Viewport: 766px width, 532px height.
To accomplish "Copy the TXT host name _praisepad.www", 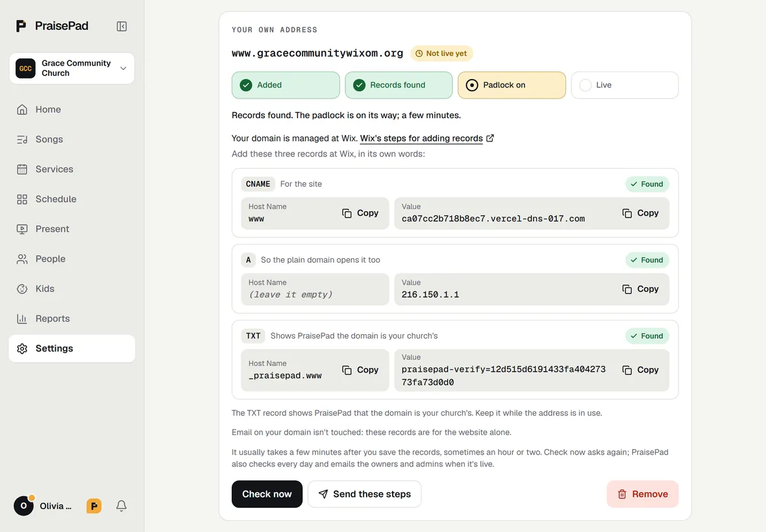I will tap(360, 370).
